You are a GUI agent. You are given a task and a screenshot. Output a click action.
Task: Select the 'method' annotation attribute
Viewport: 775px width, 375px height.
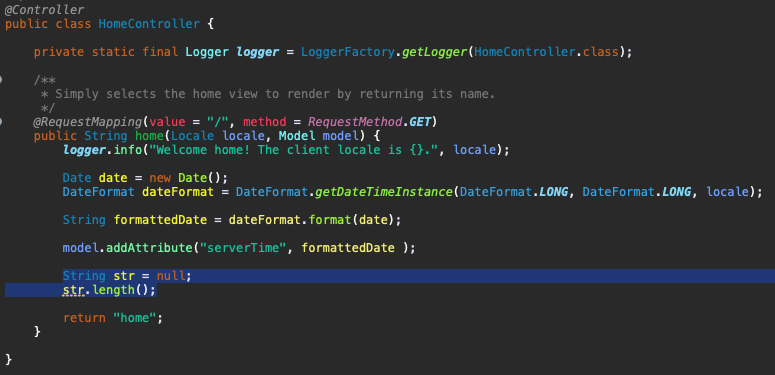click(x=265, y=122)
